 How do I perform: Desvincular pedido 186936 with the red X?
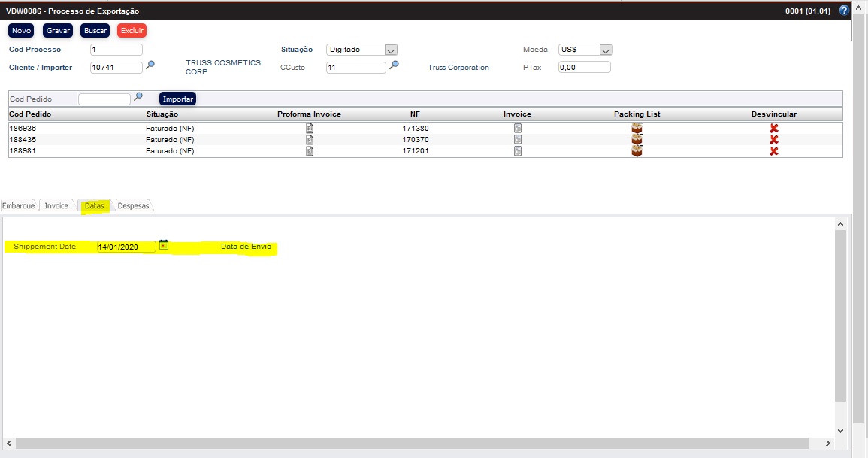pyautogui.click(x=773, y=128)
